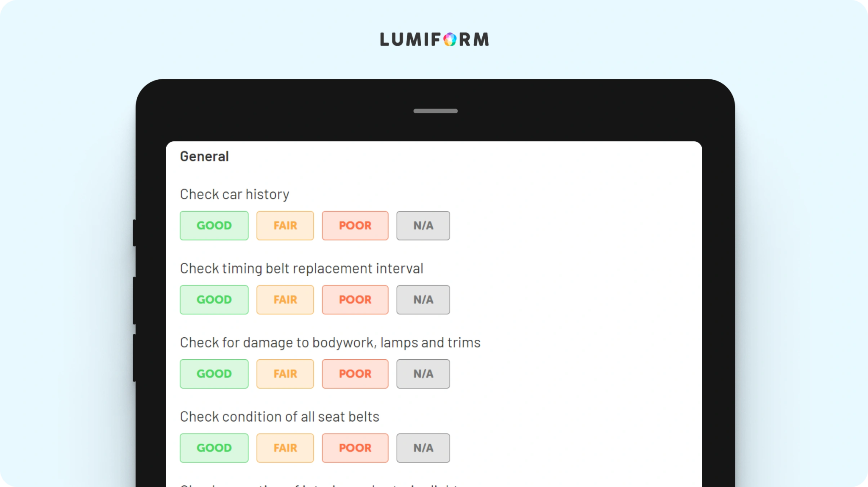Select POOR for timing belt interval
The width and height of the screenshot is (868, 487).
355,300
